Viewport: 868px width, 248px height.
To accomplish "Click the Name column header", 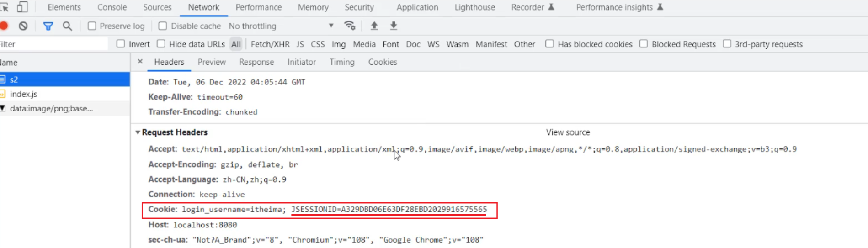I will click(65, 63).
